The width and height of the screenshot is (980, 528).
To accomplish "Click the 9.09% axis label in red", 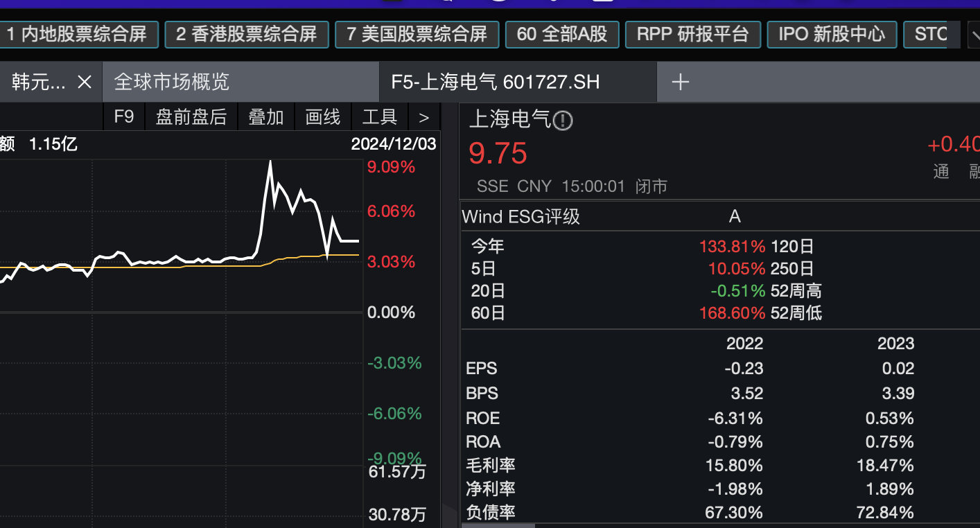I will (392, 167).
